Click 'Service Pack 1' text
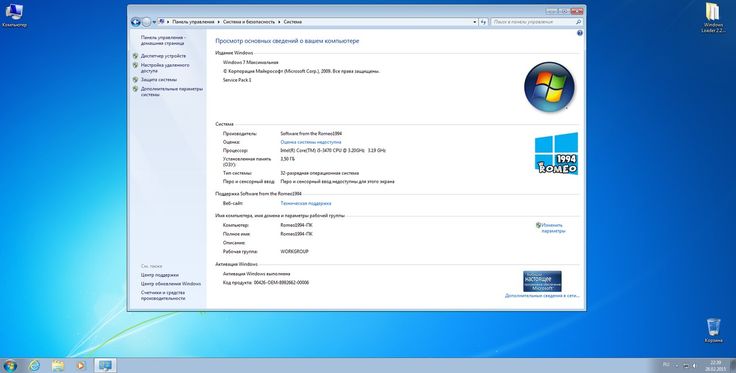Viewport: 736px width, 373px height. coord(237,80)
